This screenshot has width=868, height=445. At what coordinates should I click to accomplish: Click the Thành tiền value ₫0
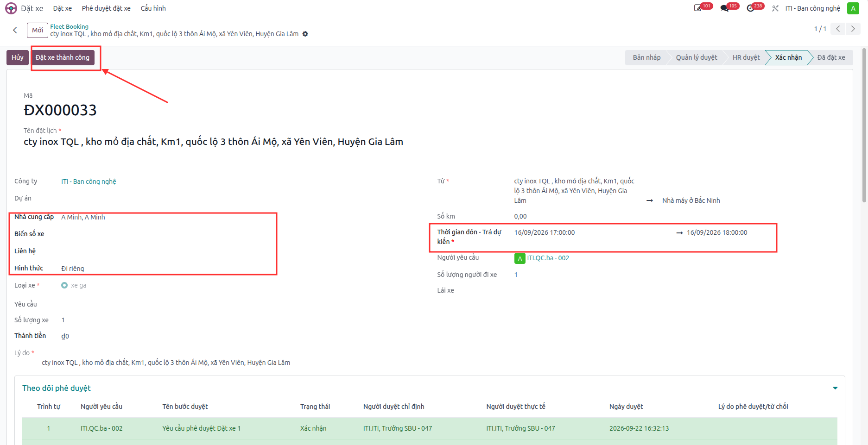(65, 336)
